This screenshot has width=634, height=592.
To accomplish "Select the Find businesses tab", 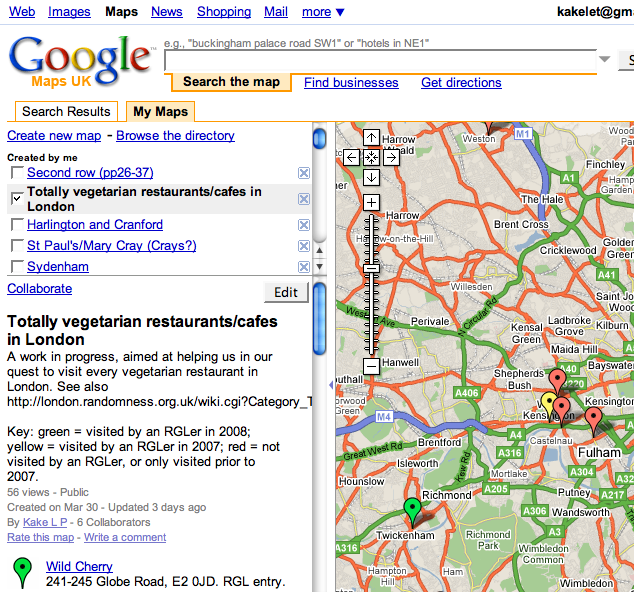I will coord(351,83).
